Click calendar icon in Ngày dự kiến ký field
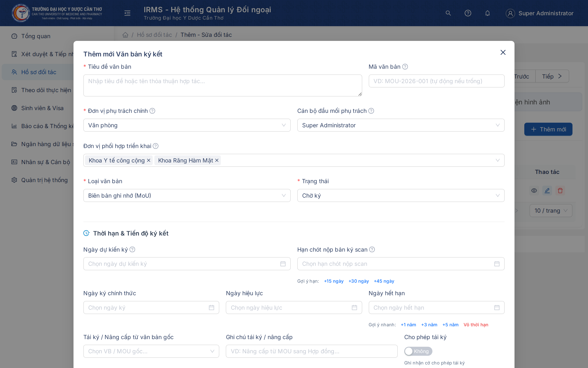Screen dimensions: 588x368 283,264
